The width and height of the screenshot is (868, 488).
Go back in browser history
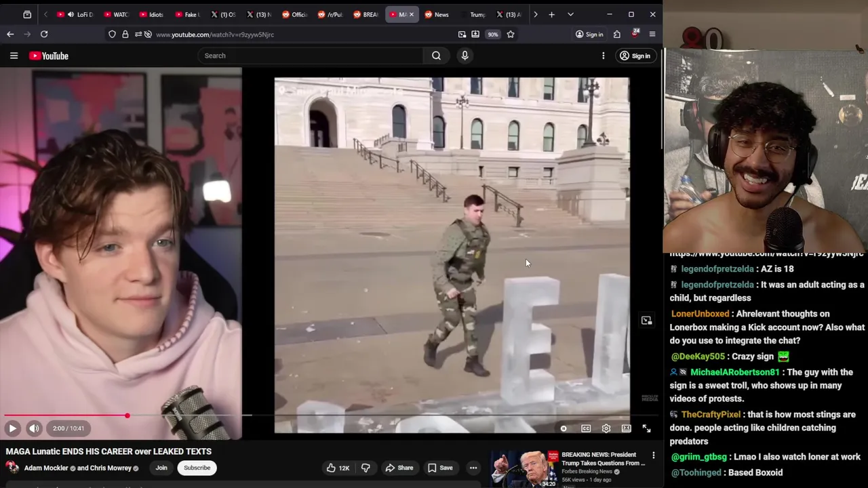coord(10,34)
